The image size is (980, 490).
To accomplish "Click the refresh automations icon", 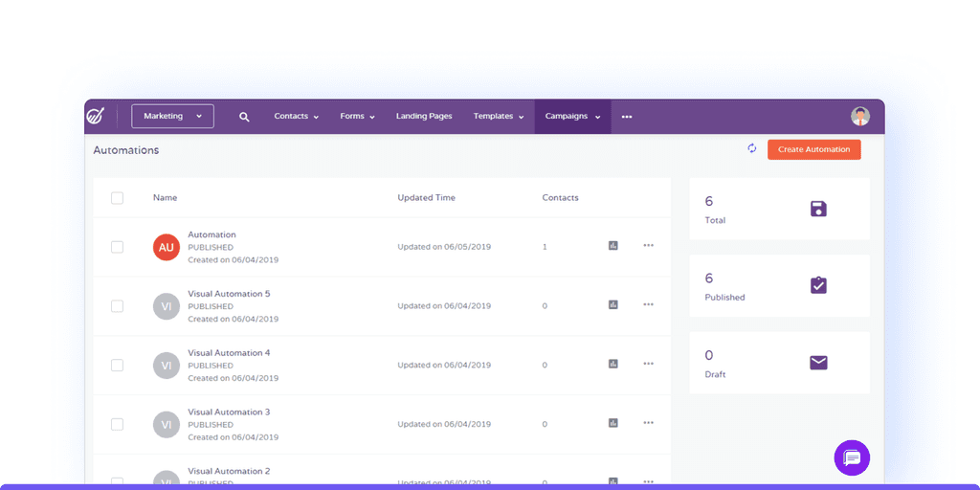I will 752,148.
